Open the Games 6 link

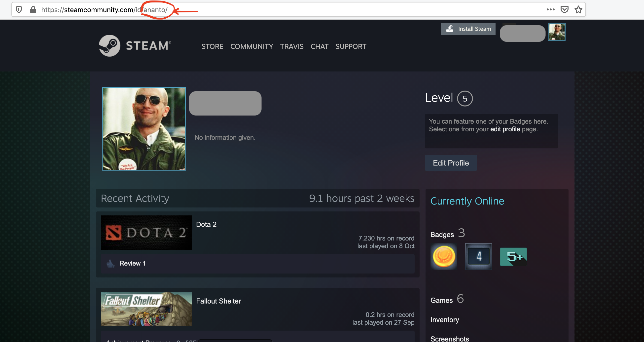coord(446,300)
